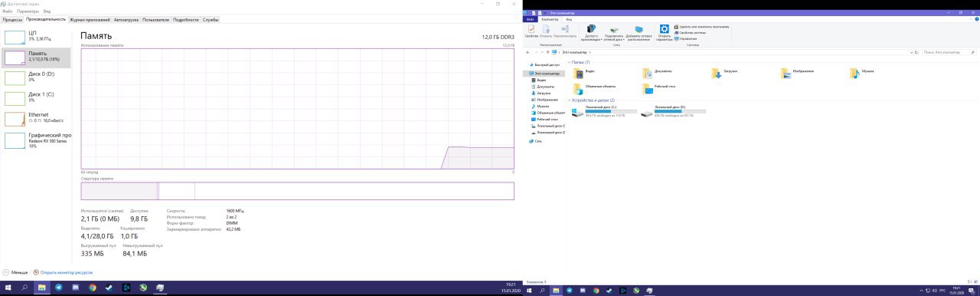Viewport: 980px width, 296px height.
Task: Click the Доступ к мультимедиа ribbon icon
Action: [591, 32]
